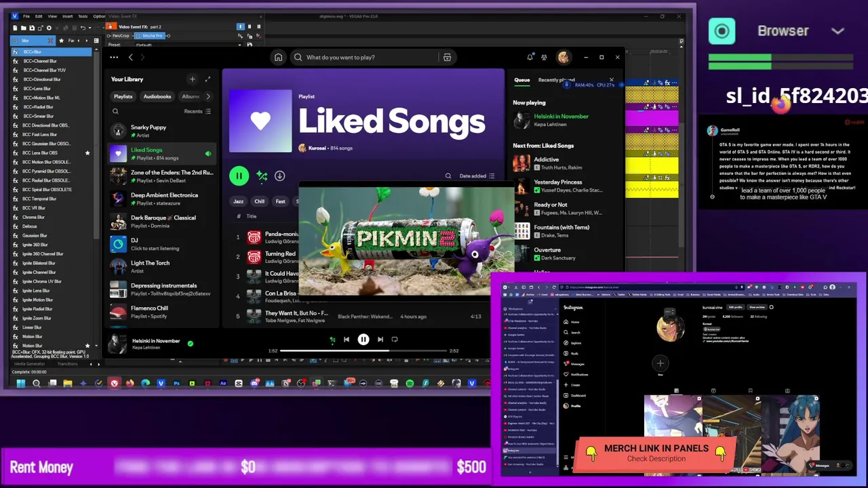Switch to Queue tab
This screenshot has width=868, height=488.
pos(521,80)
